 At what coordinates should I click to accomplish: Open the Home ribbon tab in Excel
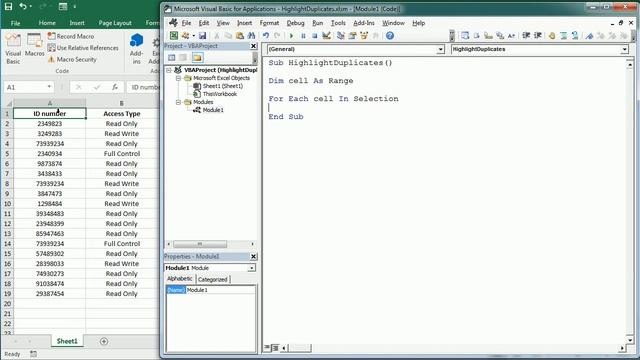[x=47, y=23]
